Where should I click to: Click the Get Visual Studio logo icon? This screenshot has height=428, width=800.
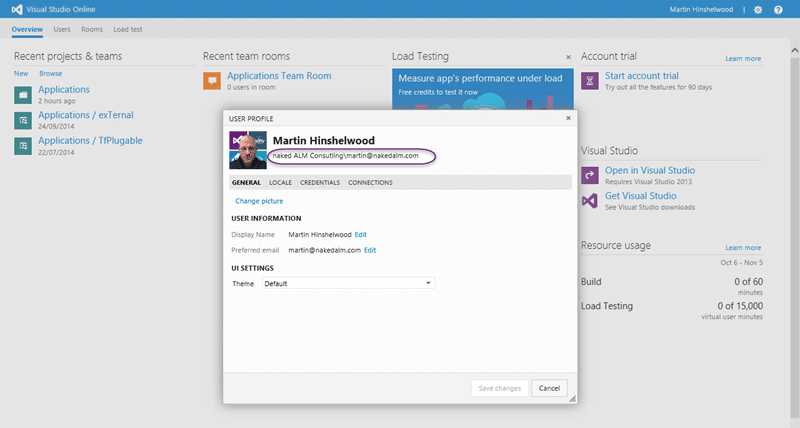pyautogui.click(x=590, y=200)
